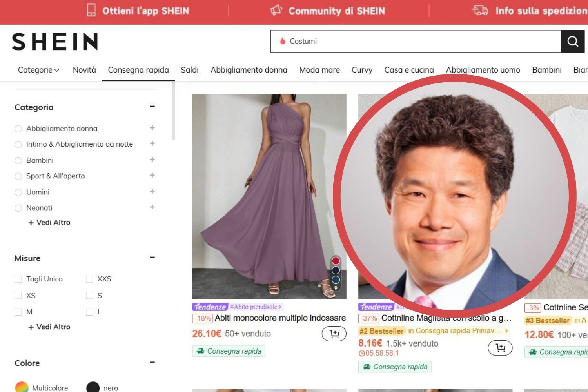Open the Novità tab

pyautogui.click(x=84, y=70)
